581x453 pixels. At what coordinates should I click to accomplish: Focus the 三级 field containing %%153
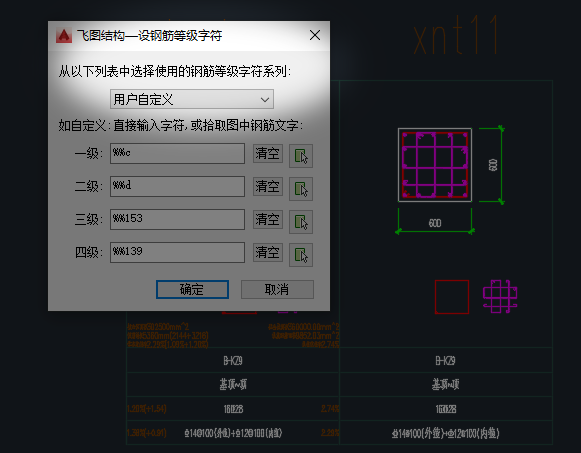tap(177, 219)
